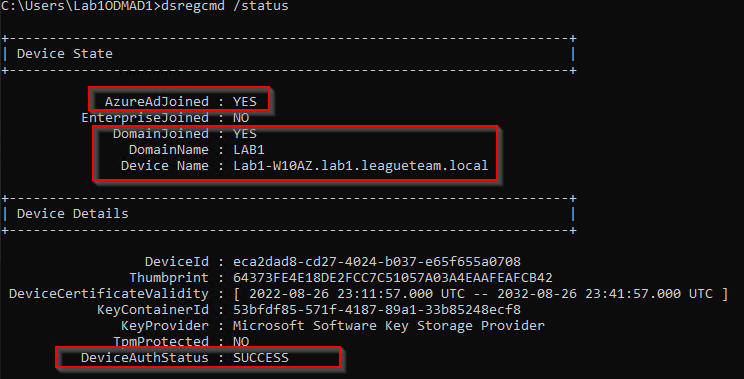
Task: Click the DeviceCertificateValidity date range
Action: click(x=480, y=294)
